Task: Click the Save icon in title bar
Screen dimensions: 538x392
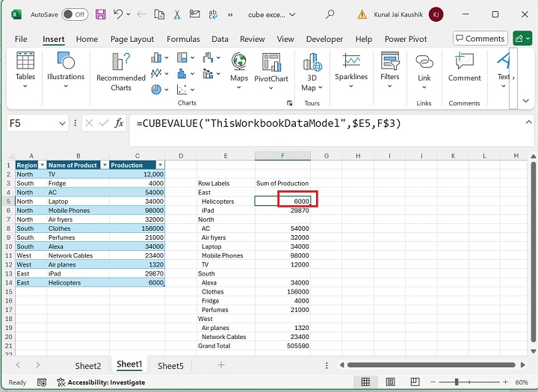Action: [101, 14]
